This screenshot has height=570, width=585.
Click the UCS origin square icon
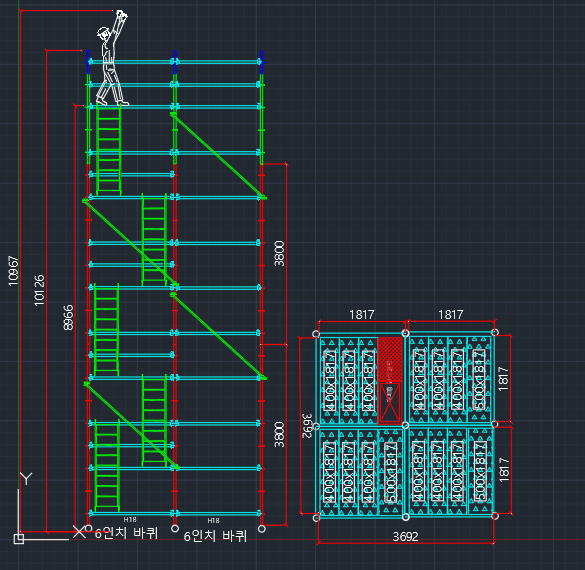click(x=19, y=539)
